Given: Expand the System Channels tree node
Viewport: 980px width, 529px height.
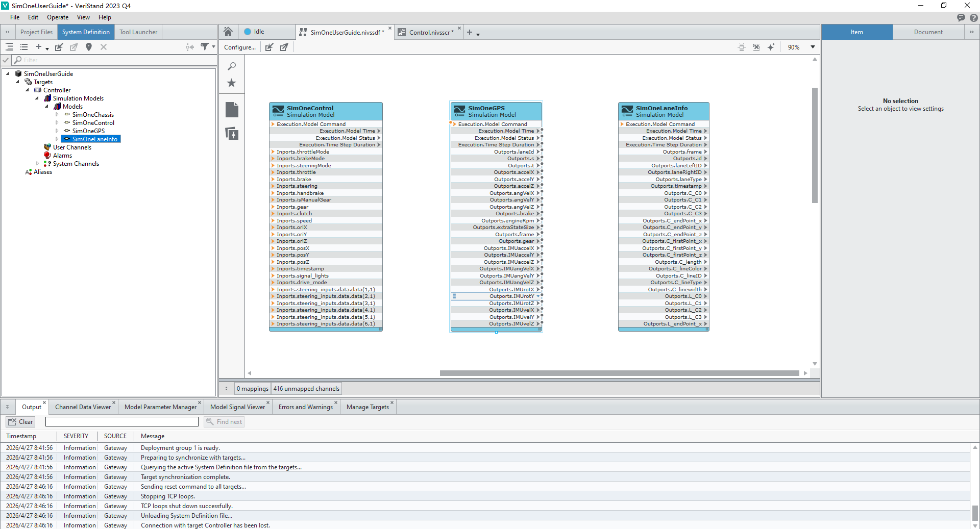Looking at the screenshot, I should coord(37,164).
